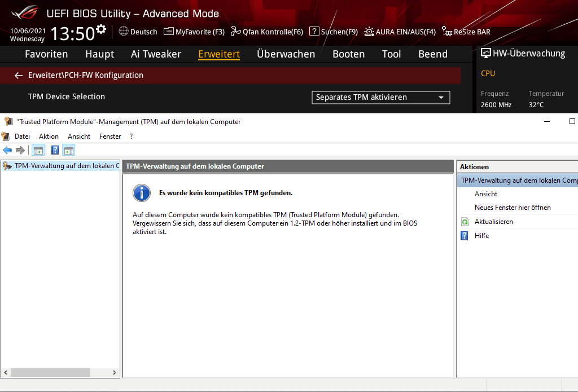The height and width of the screenshot is (392, 578).
Task: Click the gray Forward arrow toolbar button
Action: point(20,151)
